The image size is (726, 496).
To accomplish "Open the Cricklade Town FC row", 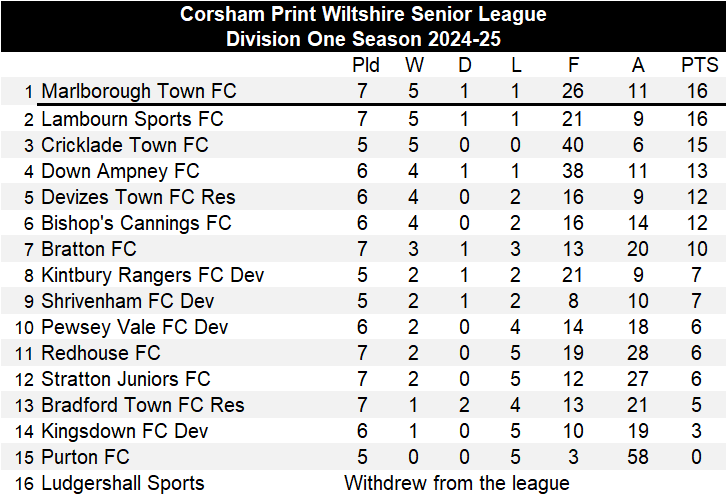I will click(x=124, y=145).
